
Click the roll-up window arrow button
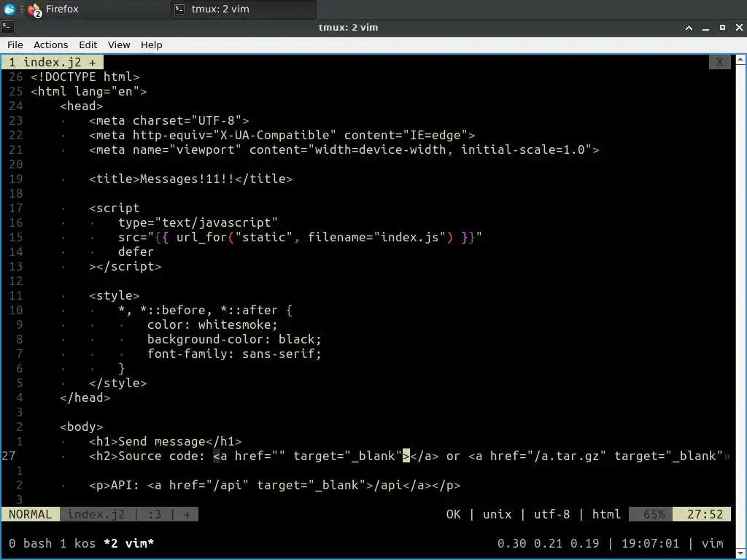689,28
